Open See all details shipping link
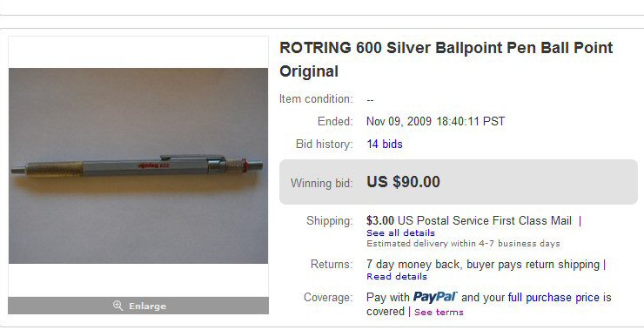 point(400,232)
